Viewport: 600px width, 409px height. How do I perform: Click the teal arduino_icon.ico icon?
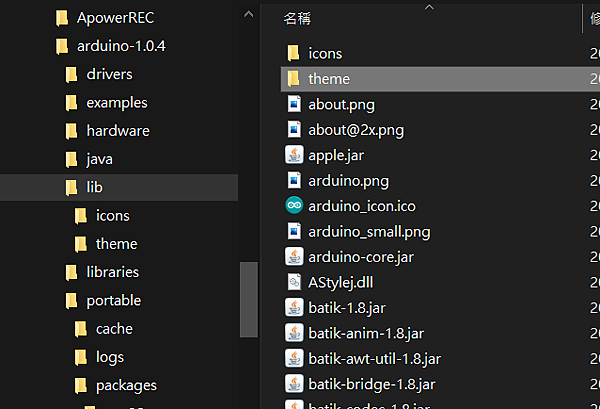[294, 206]
